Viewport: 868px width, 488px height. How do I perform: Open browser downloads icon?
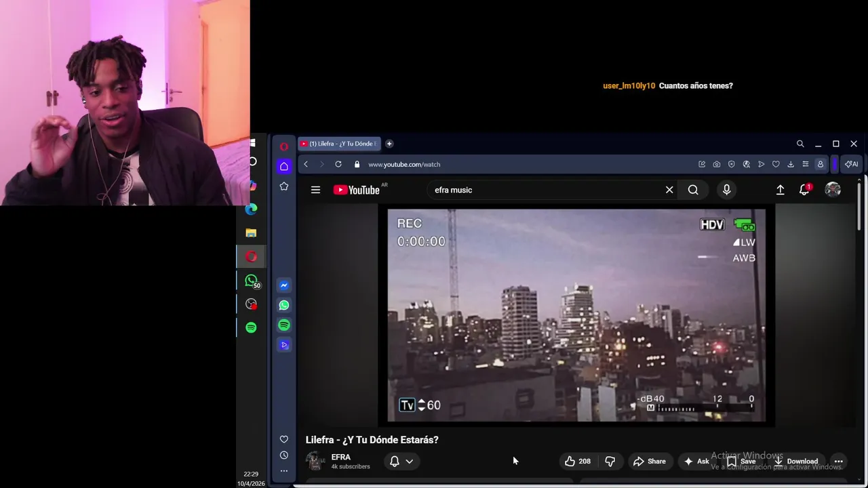pos(791,164)
